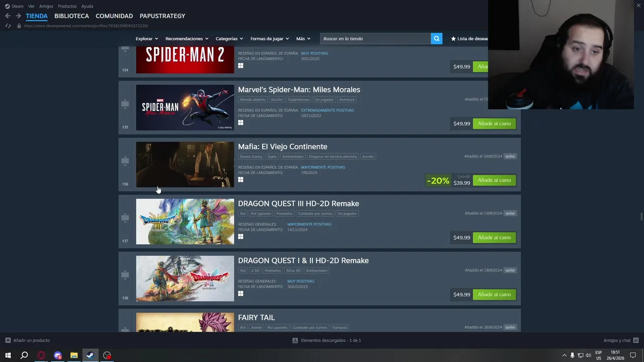644x362 pixels.
Task: Open Amigos y chat icon
Action: (636, 340)
